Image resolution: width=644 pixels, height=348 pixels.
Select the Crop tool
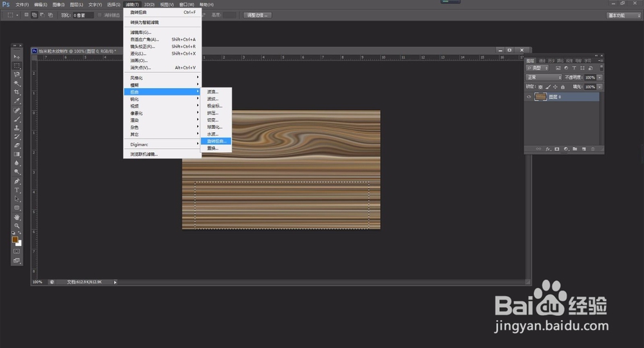coord(17,92)
